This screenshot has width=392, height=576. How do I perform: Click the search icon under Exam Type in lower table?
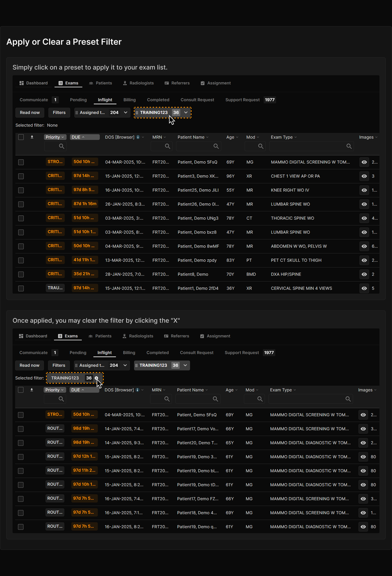(x=348, y=399)
